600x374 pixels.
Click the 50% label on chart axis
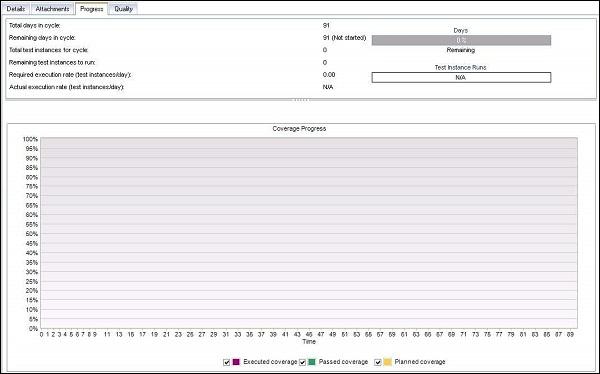point(32,234)
